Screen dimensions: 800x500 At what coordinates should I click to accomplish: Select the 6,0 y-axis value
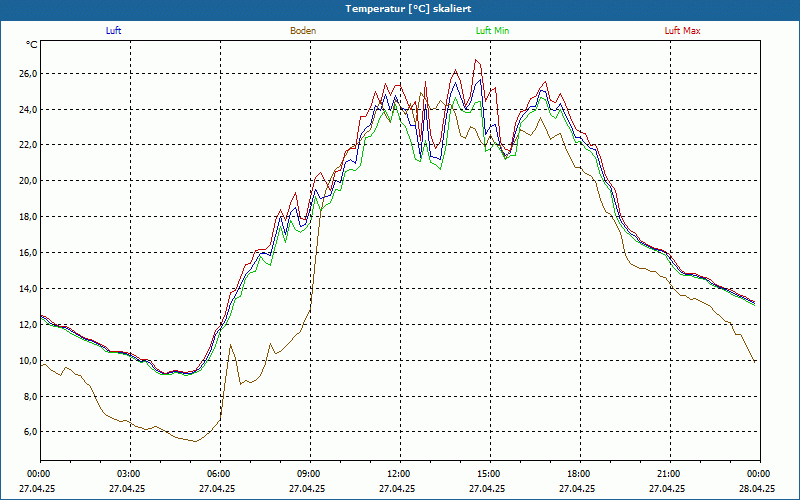[29, 432]
